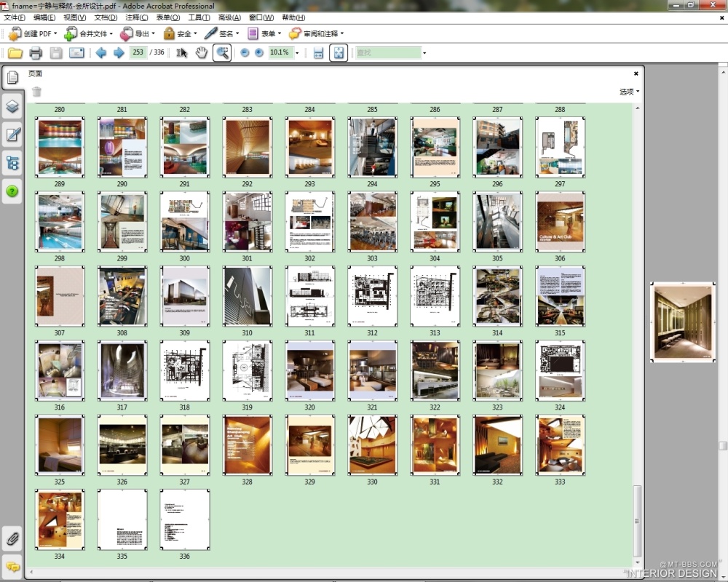Select the marquee zoom tool
728x582 pixels.
click(x=222, y=52)
